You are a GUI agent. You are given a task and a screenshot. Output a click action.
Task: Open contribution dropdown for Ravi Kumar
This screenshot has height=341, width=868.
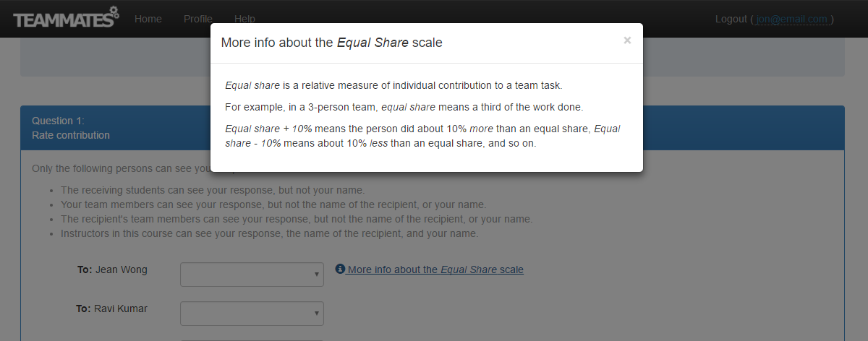pyautogui.click(x=252, y=314)
